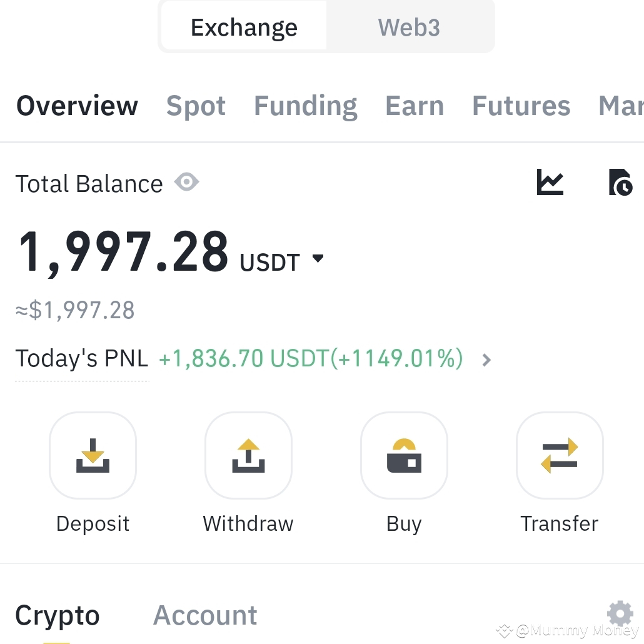
Task: Open the transaction history icon
Action: tap(620, 182)
